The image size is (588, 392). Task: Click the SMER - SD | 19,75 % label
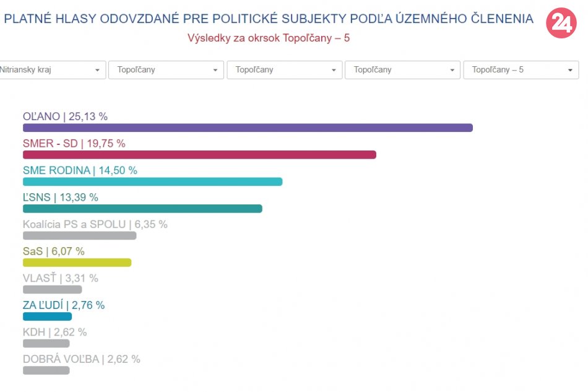pos(74,144)
